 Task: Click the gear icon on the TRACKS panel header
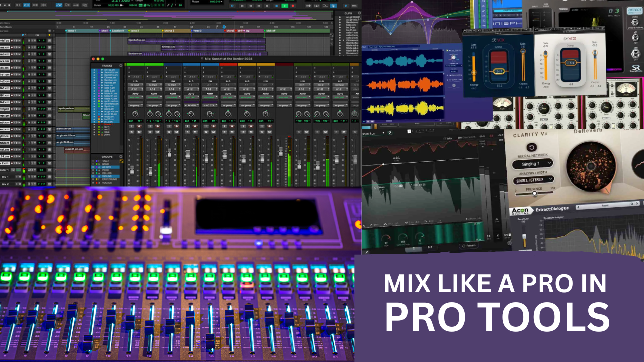tap(121, 65)
